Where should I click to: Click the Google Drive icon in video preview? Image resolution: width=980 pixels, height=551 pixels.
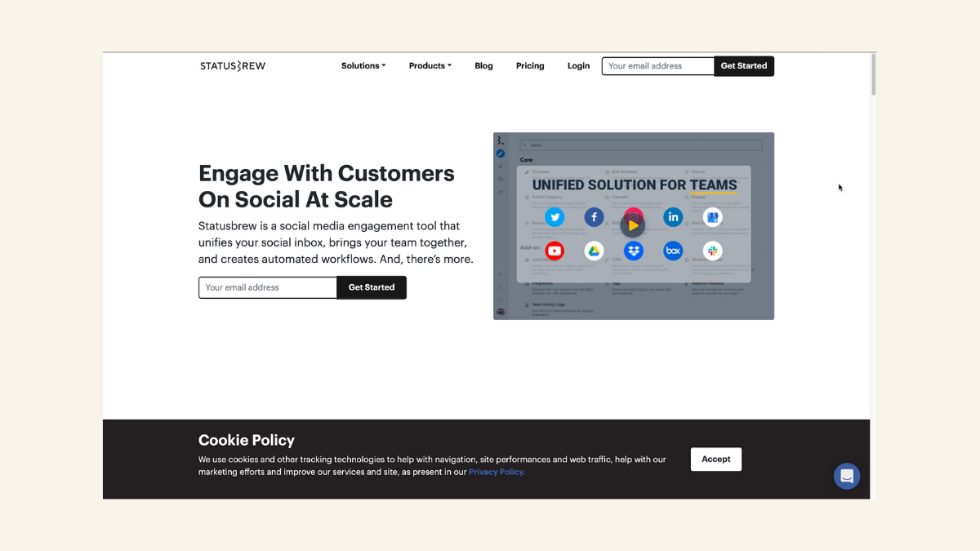pyautogui.click(x=594, y=251)
